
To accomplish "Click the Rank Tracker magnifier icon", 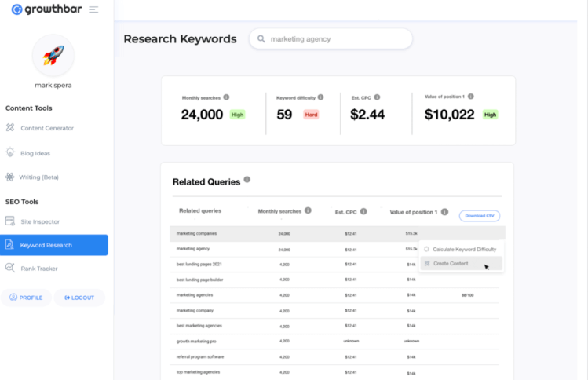I will [10, 268].
